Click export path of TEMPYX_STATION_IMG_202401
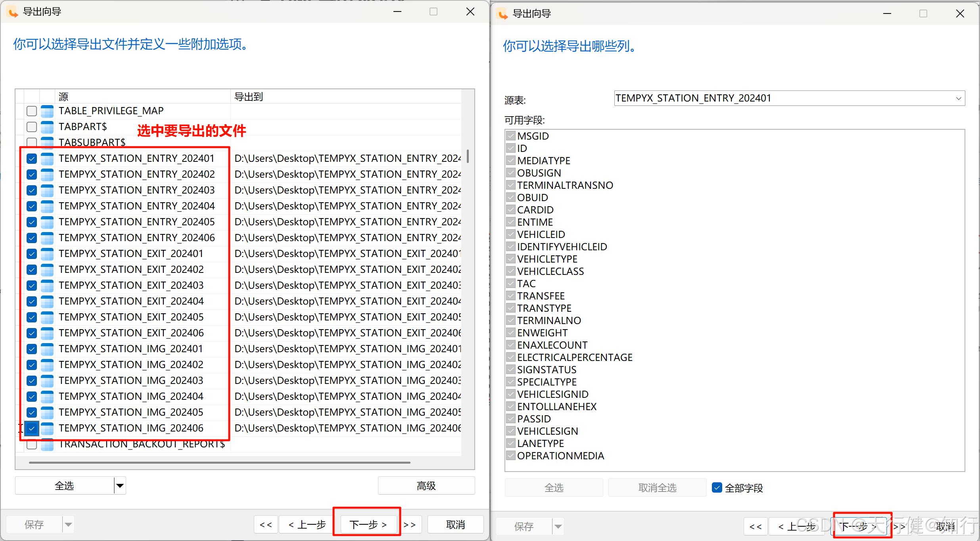980x541 pixels. [x=347, y=349]
